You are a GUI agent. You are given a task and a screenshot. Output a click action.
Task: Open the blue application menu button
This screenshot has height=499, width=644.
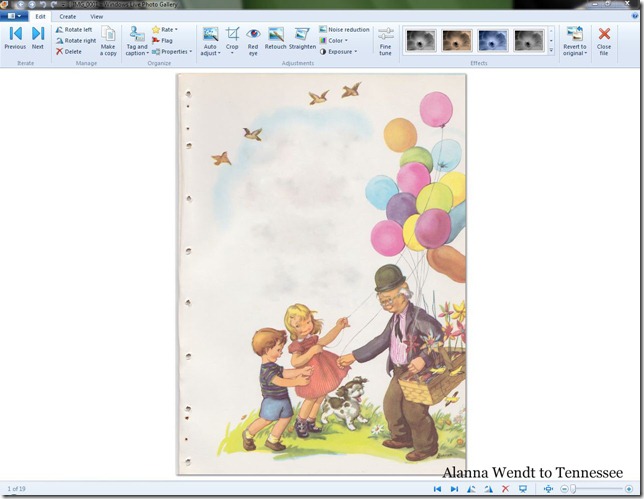[x=14, y=16]
